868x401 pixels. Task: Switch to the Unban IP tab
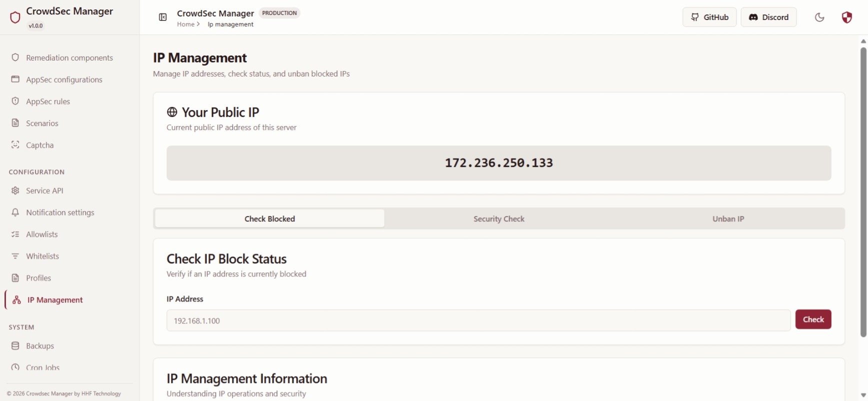coord(728,218)
